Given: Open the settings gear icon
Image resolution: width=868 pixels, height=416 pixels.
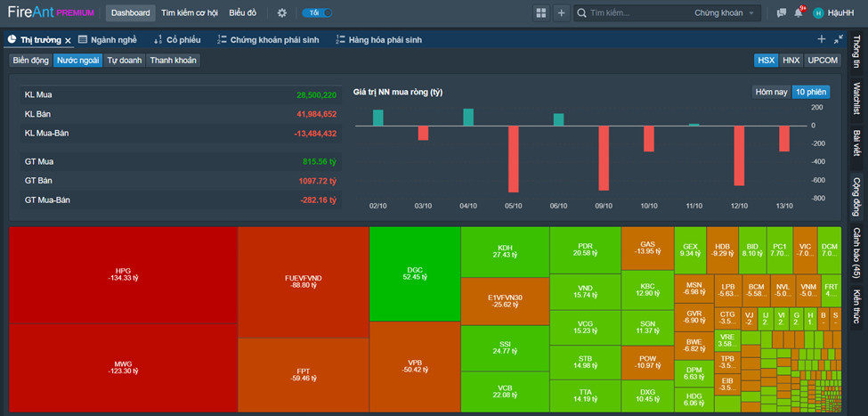Looking at the screenshot, I should (282, 12).
